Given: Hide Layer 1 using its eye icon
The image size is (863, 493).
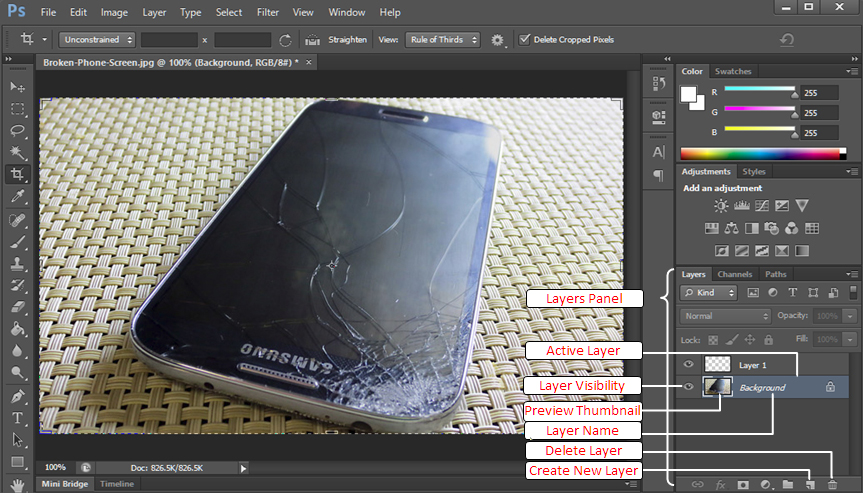Looking at the screenshot, I should (x=688, y=364).
